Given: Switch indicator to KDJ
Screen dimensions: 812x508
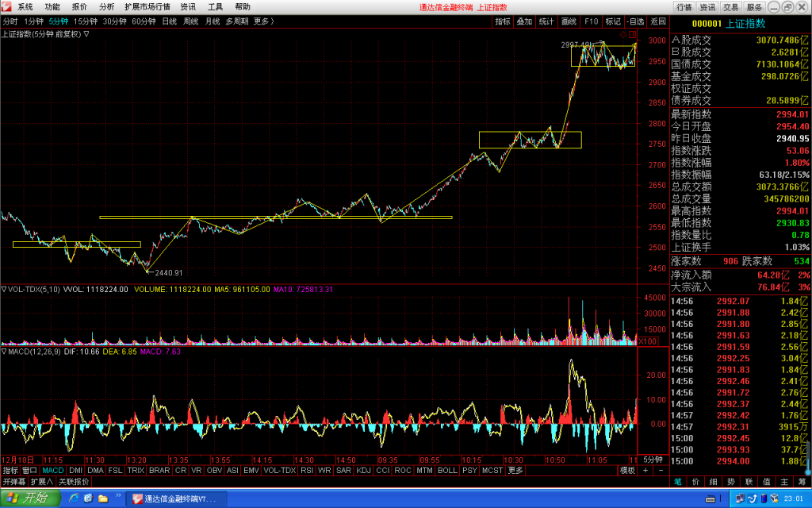Looking at the screenshot, I should point(363,470).
